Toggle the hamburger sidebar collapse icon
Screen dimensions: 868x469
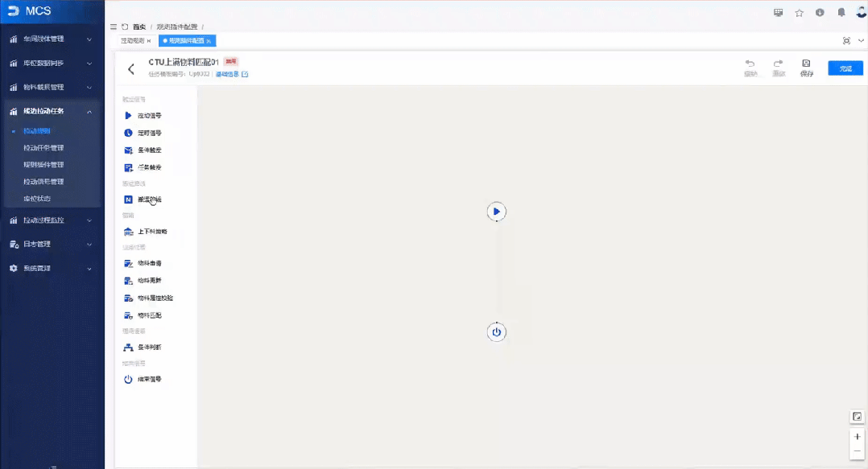113,27
